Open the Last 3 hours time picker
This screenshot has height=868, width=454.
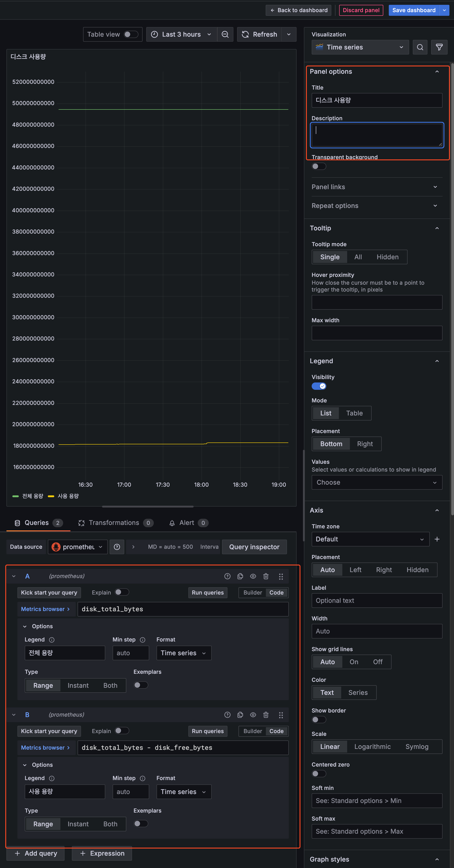tap(181, 34)
